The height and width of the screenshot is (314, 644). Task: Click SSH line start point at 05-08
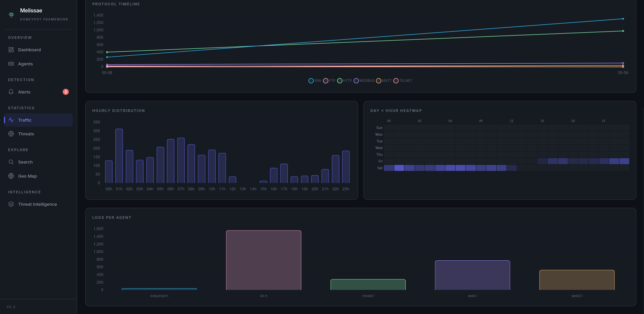107,57
